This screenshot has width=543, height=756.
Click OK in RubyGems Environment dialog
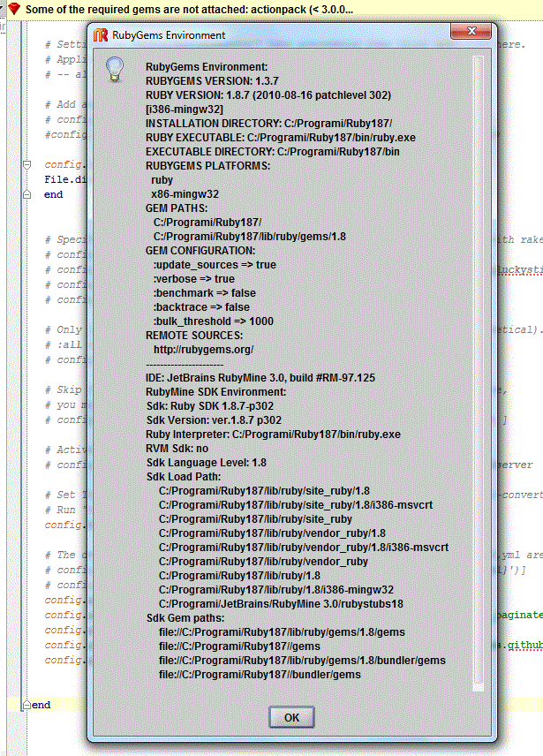[x=291, y=717]
